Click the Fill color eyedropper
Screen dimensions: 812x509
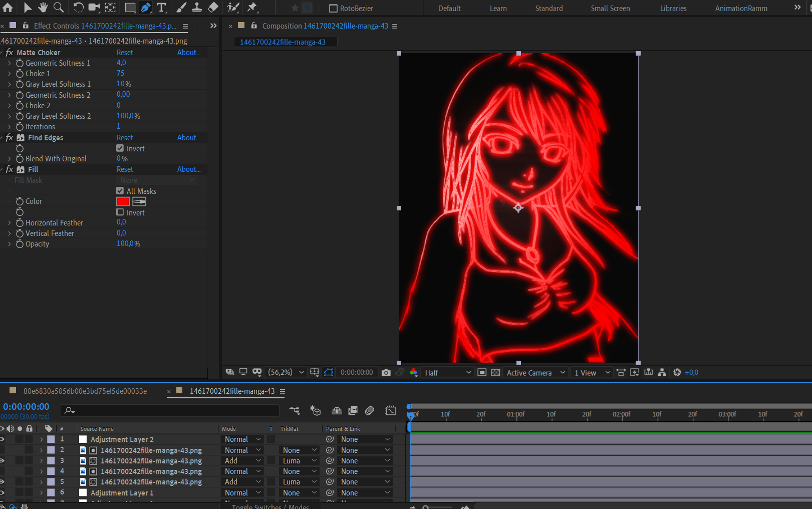click(x=139, y=201)
